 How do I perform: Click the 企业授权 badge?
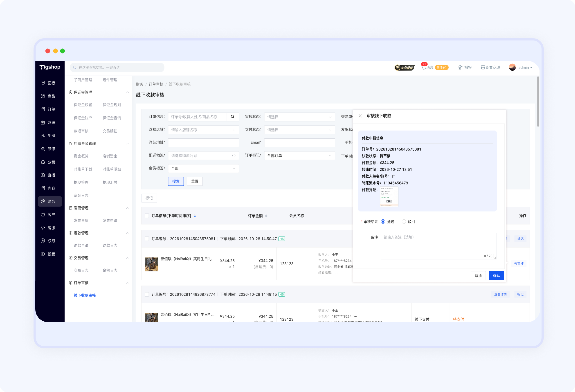point(405,68)
